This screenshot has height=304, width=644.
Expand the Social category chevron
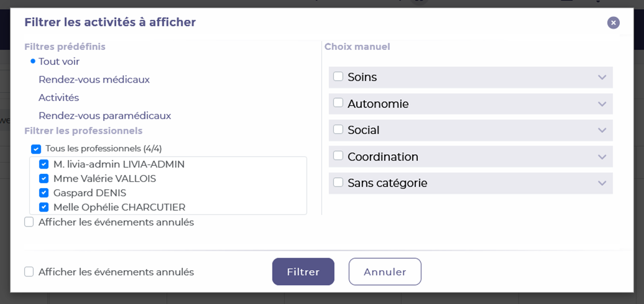(x=602, y=131)
